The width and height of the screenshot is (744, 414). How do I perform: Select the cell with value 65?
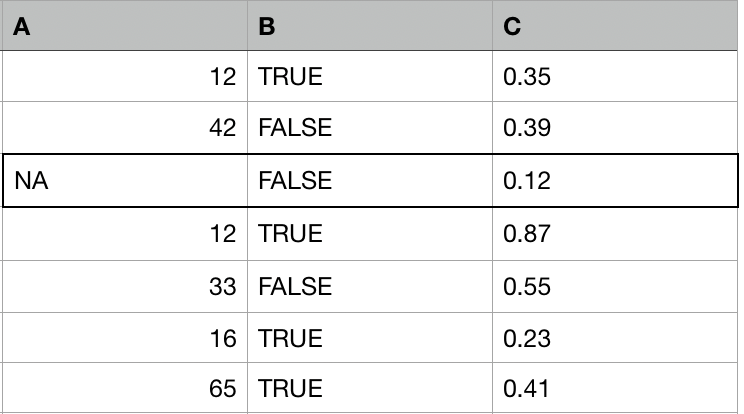pos(124,389)
